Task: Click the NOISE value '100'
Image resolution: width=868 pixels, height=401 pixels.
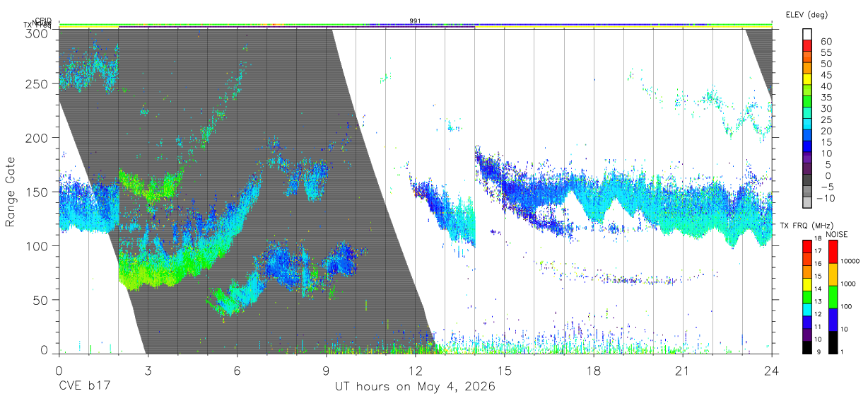Action: (x=846, y=306)
